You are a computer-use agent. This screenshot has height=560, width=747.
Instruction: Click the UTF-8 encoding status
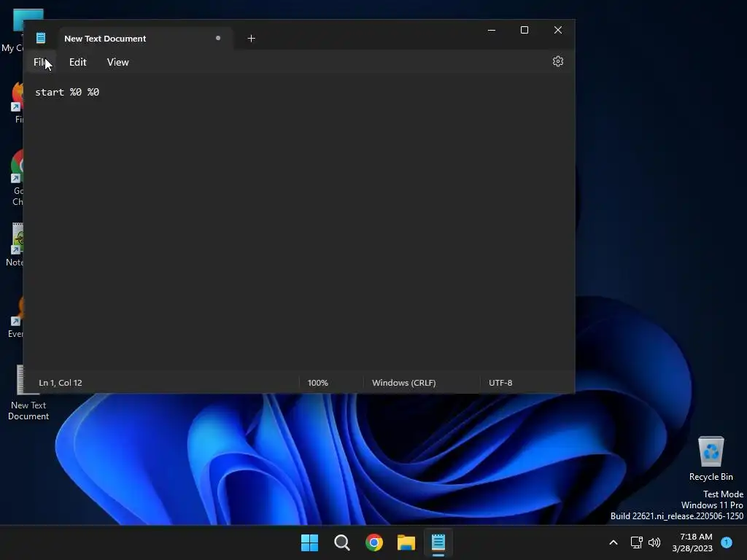click(500, 383)
